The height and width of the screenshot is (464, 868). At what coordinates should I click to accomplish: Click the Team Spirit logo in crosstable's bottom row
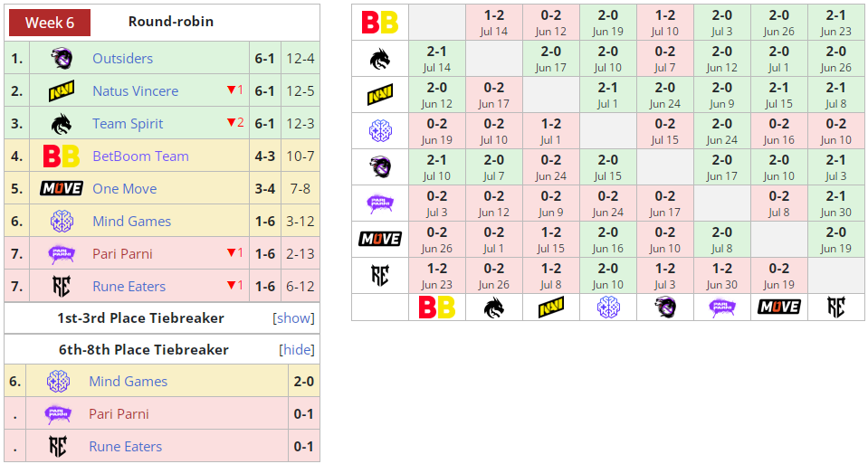pos(494,307)
